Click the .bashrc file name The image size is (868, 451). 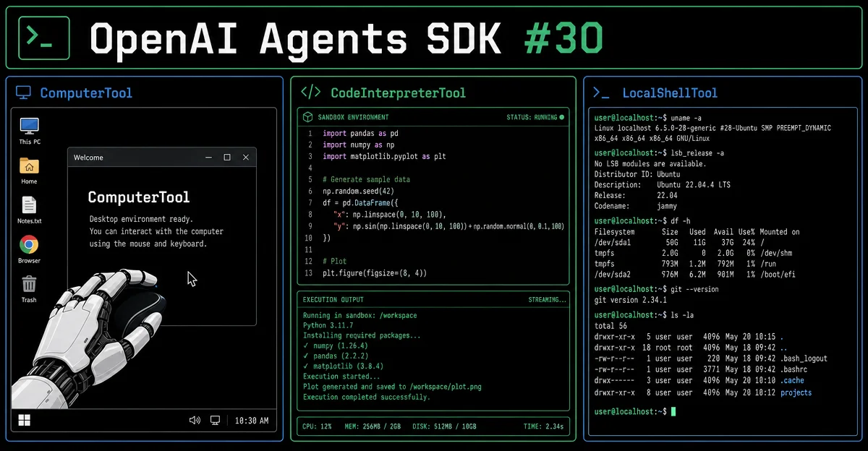pos(794,369)
